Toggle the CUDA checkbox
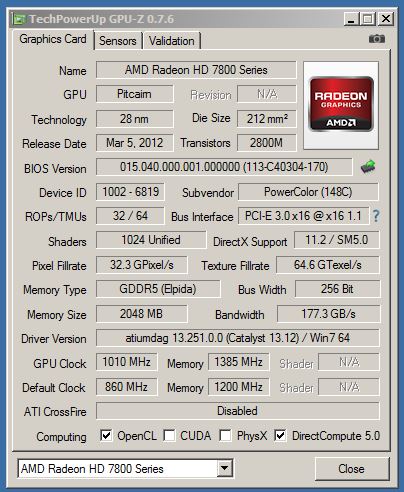 pos(169,435)
